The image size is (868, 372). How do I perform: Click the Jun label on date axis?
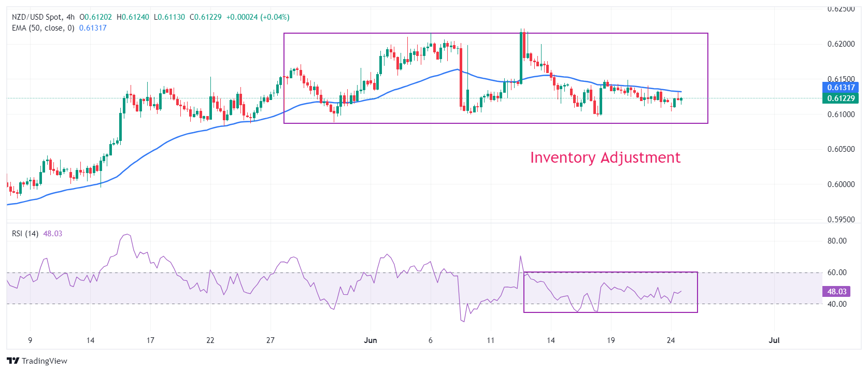(x=371, y=340)
